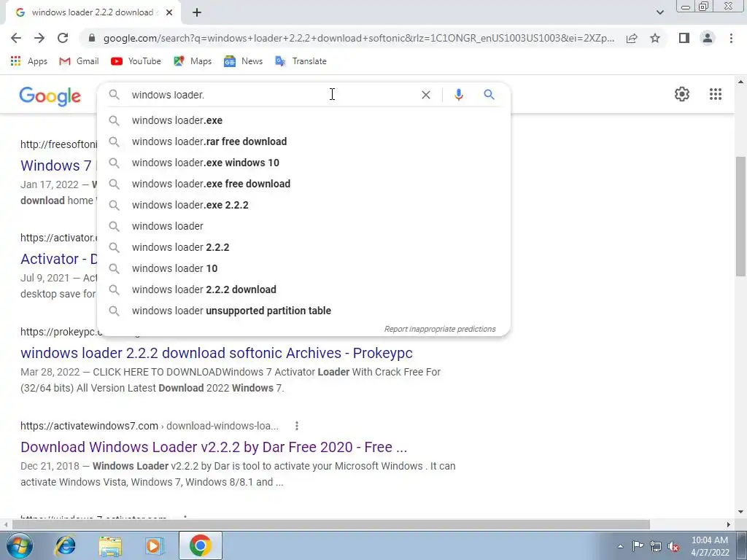Click the scroll right arrow
The height and width of the screenshot is (560, 747).
[729, 524]
